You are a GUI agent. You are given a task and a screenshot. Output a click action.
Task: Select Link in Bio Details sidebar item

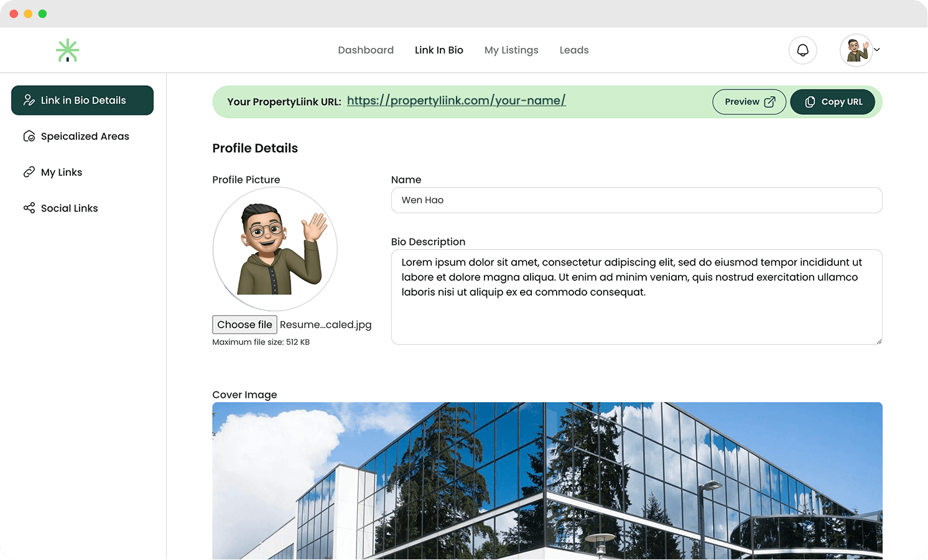point(82,100)
